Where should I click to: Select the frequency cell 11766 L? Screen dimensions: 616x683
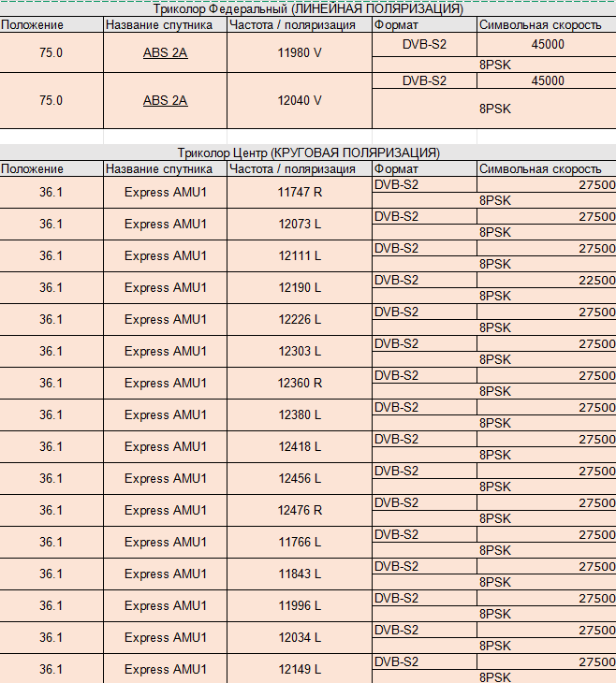300,542
